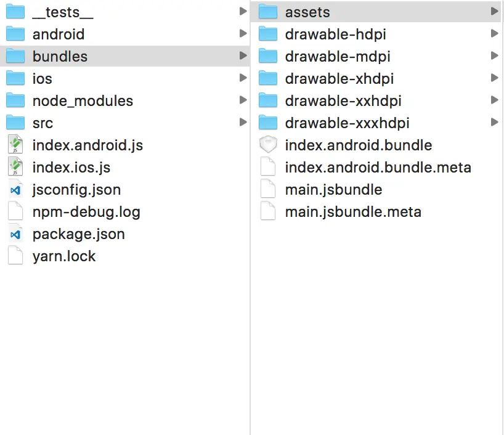
Task: Expand the src folder arrow
Action: 243,122
